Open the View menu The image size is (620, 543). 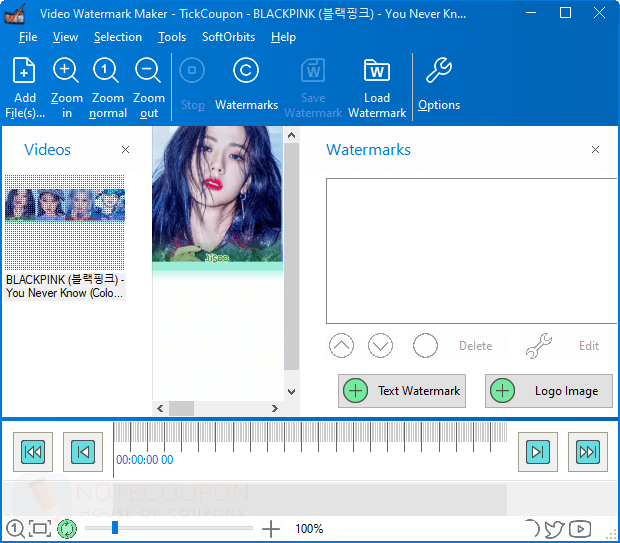(66, 37)
